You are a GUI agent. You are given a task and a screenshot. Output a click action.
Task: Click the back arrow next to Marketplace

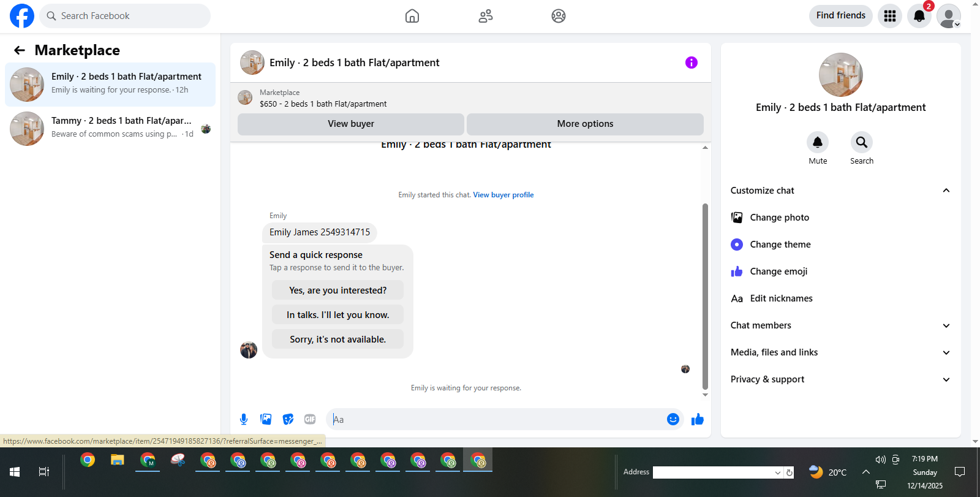click(20, 50)
